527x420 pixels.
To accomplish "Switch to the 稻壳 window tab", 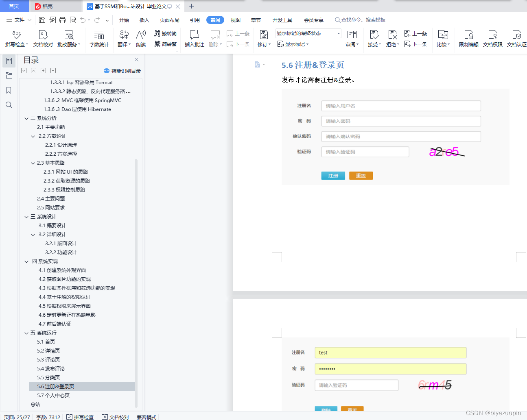I will (x=55, y=6).
